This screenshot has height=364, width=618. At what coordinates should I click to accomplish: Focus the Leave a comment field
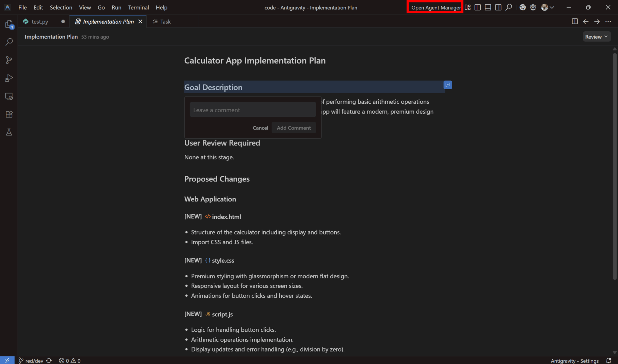tap(253, 110)
